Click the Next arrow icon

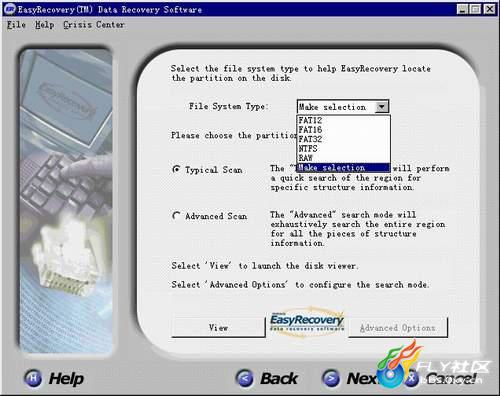[331, 378]
